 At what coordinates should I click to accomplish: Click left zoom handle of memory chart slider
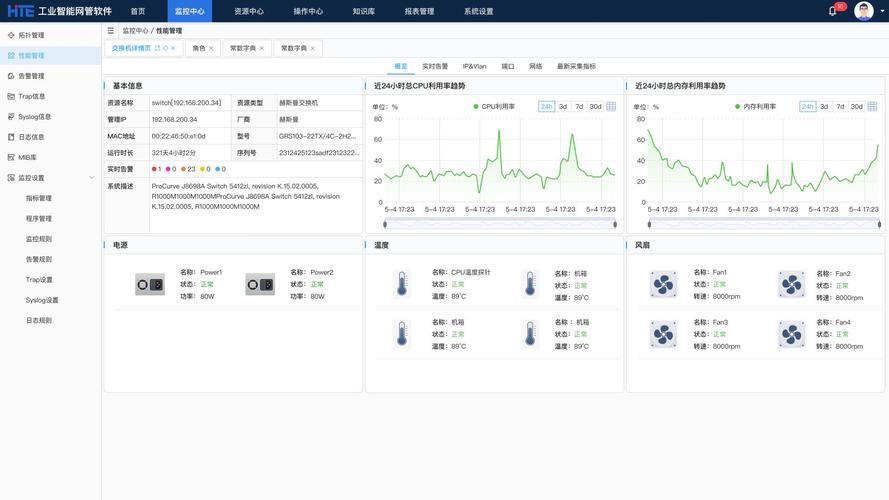point(649,224)
